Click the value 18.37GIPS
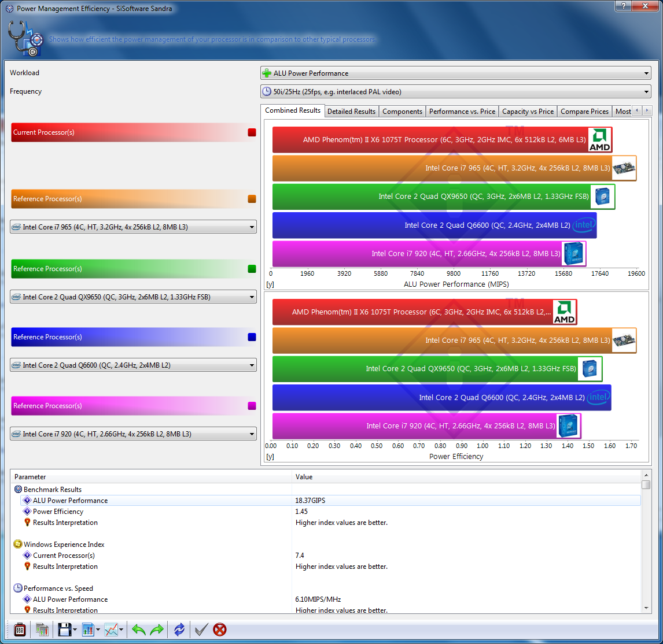Image resolution: width=663 pixels, height=644 pixels. point(310,500)
